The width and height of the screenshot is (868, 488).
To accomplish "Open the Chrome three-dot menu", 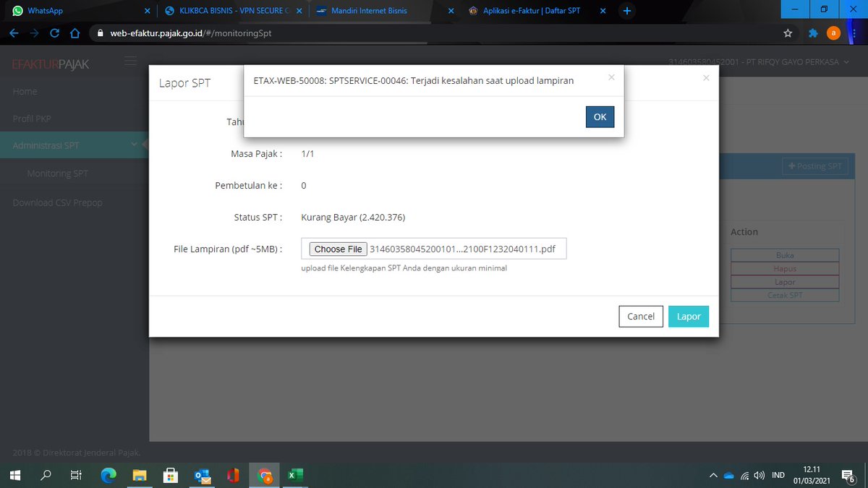I will 855,33.
